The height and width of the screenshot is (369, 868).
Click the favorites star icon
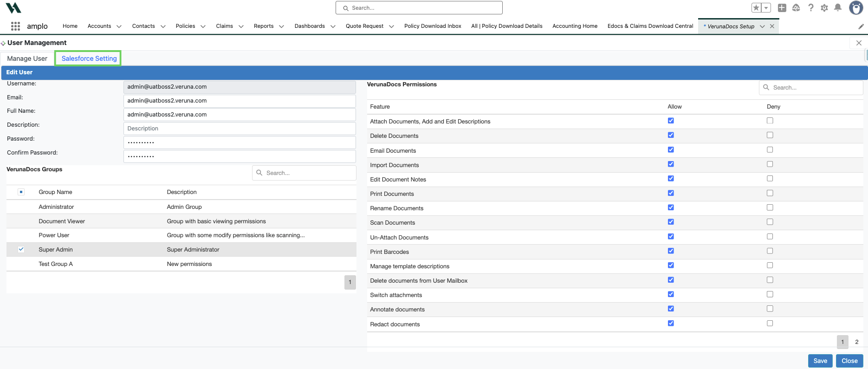(757, 8)
